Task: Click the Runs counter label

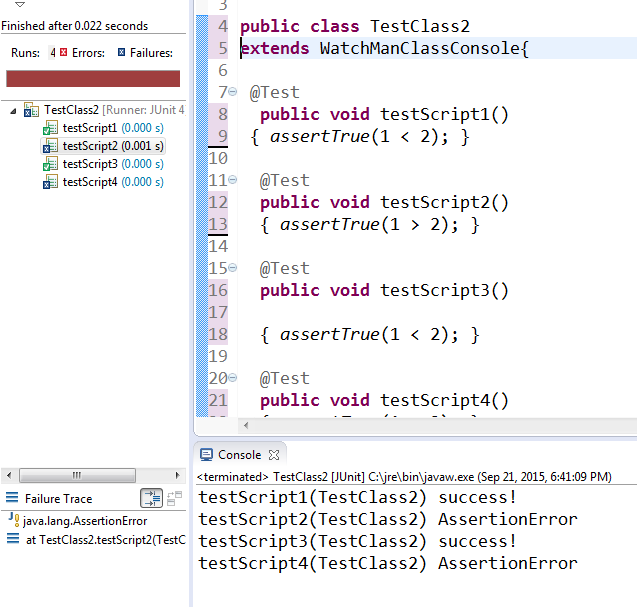Action: coord(26,52)
